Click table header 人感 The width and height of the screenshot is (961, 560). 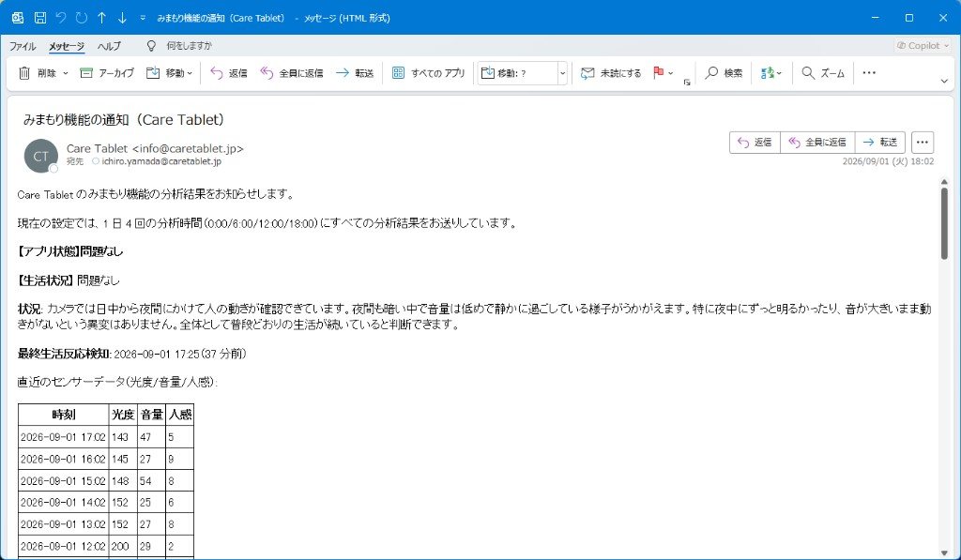[179, 415]
